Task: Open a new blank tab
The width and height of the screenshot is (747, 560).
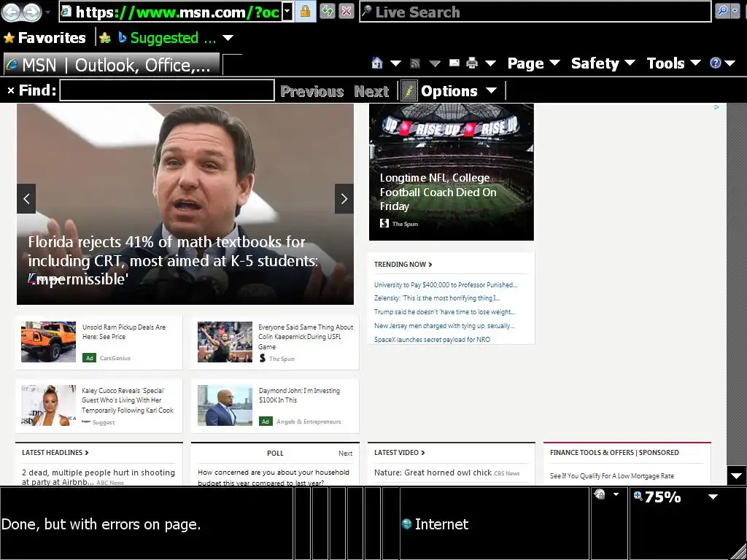Action: pyautogui.click(x=232, y=65)
